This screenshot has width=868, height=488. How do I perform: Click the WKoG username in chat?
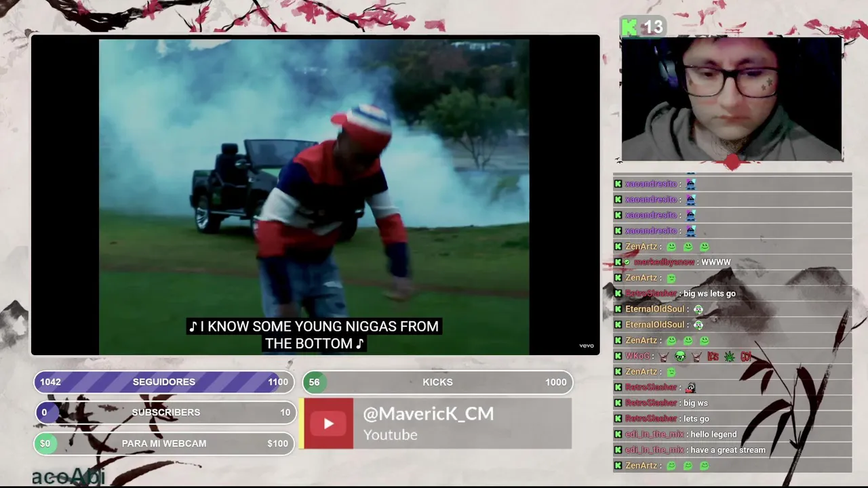(x=637, y=356)
